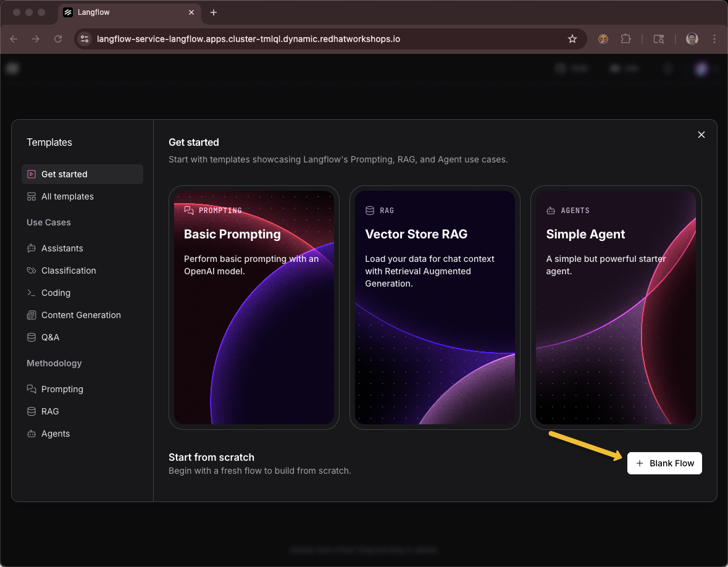Select the Q&A icon in the sidebar
This screenshot has height=567, width=728.
32,337
